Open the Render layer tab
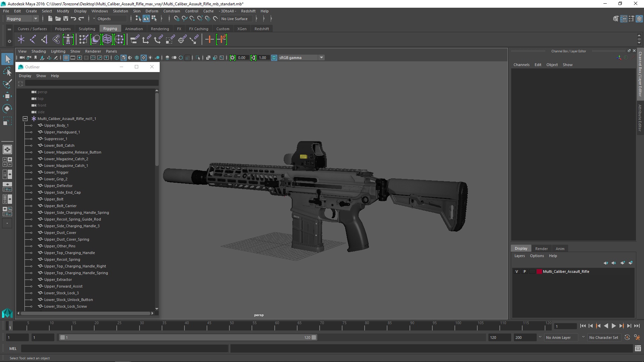 (x=541, y=248)
